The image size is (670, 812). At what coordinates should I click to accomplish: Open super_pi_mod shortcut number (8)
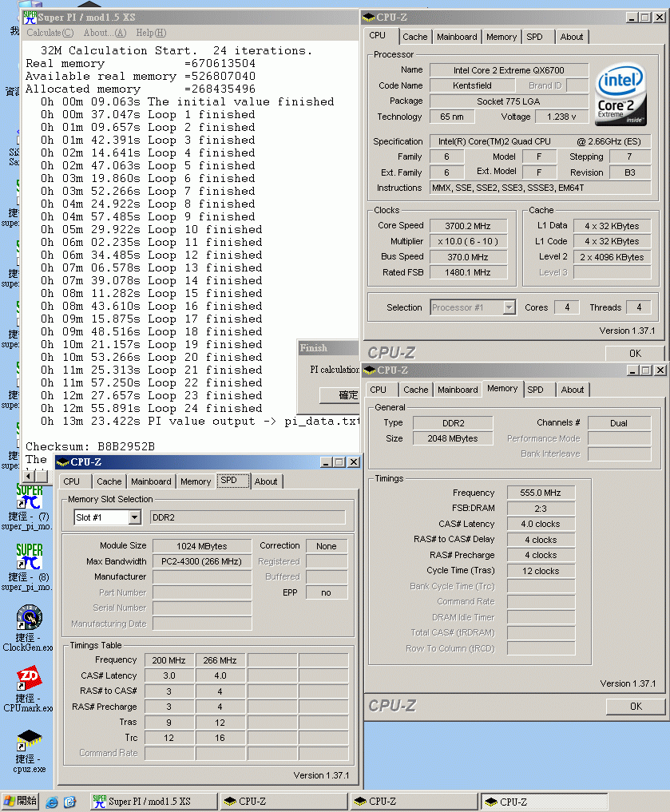(x=29, y=567)
